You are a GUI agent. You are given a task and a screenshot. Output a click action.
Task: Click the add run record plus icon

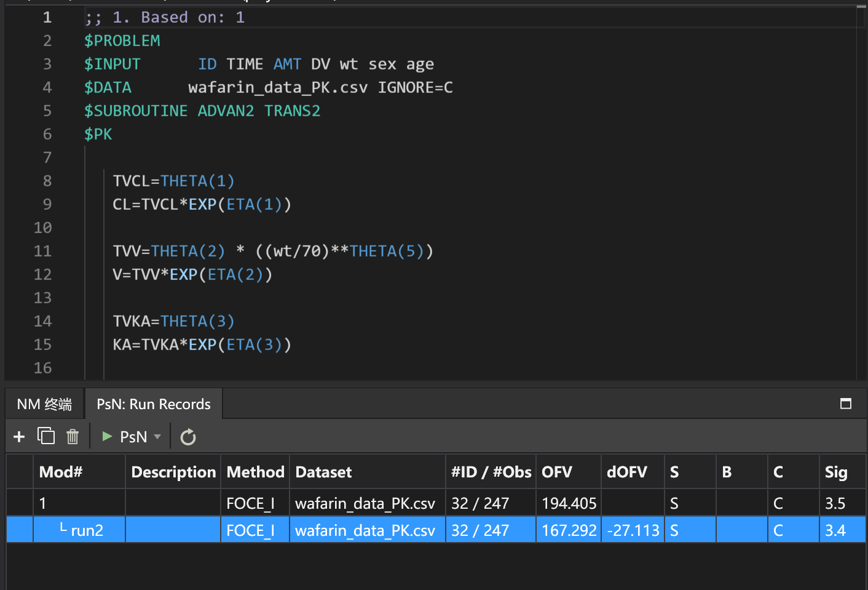point(19,437)
